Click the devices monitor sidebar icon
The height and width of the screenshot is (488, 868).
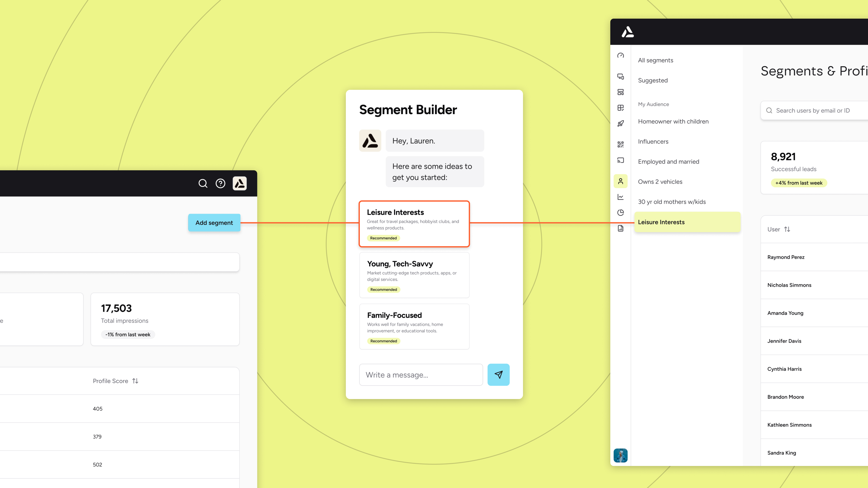point(620,76)
